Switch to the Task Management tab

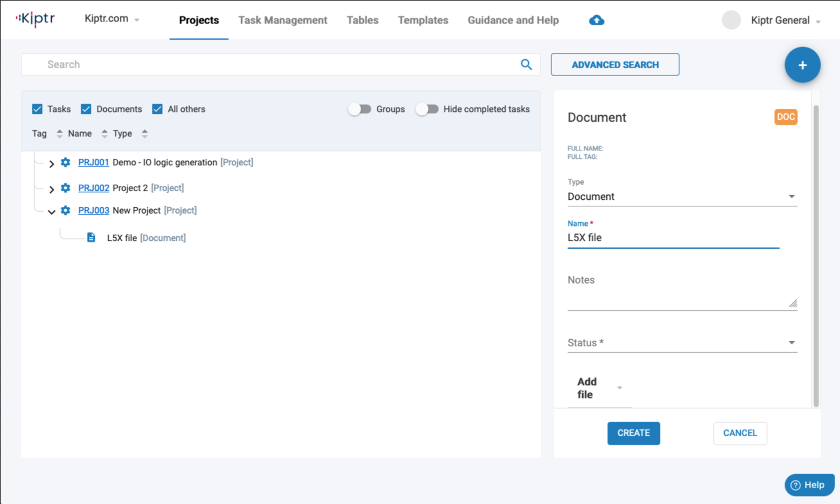[282, 20]
